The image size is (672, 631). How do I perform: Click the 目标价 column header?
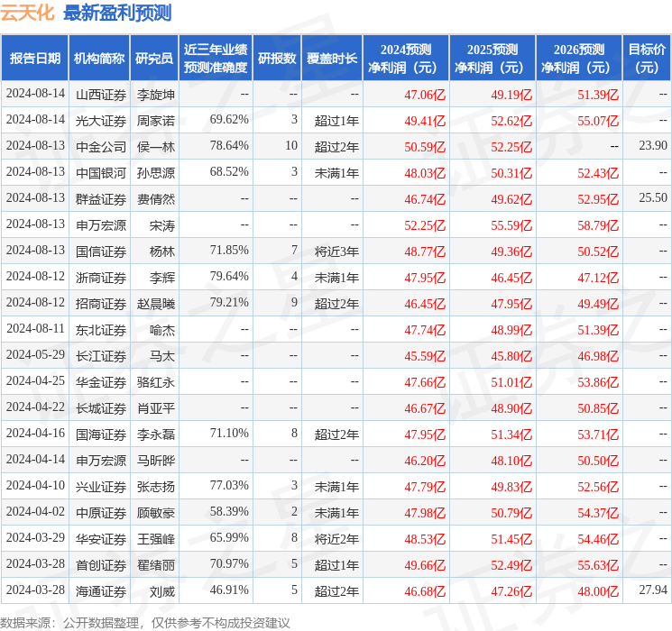coord(647,59)
